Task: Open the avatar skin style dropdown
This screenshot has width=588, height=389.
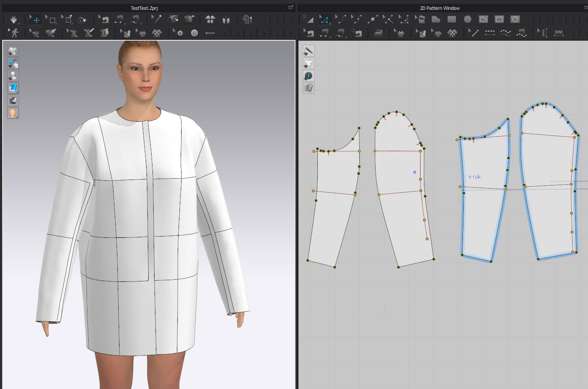Action: coord(13,113)
